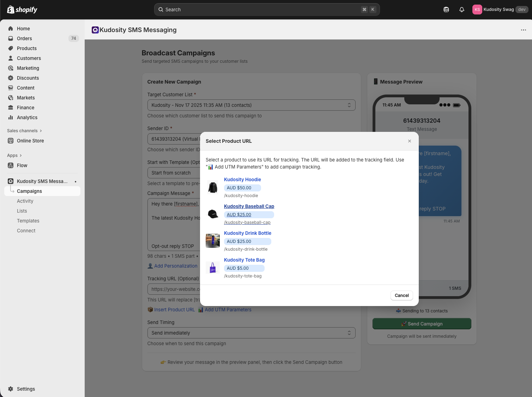The width and height of the screenshot is (532, 397).
Task: Click the Finance bank icon
Action: [11, 108]
